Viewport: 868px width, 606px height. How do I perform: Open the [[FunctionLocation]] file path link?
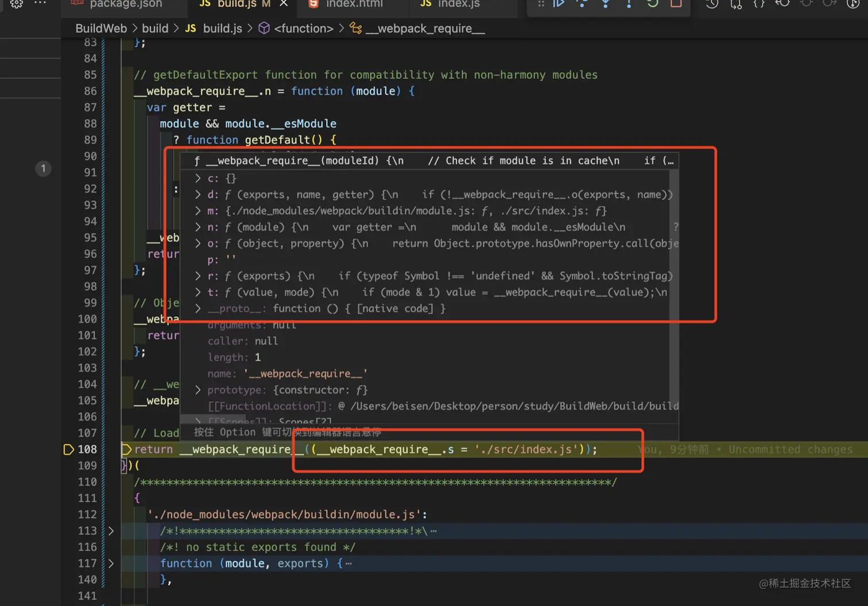tap(514, 406)
